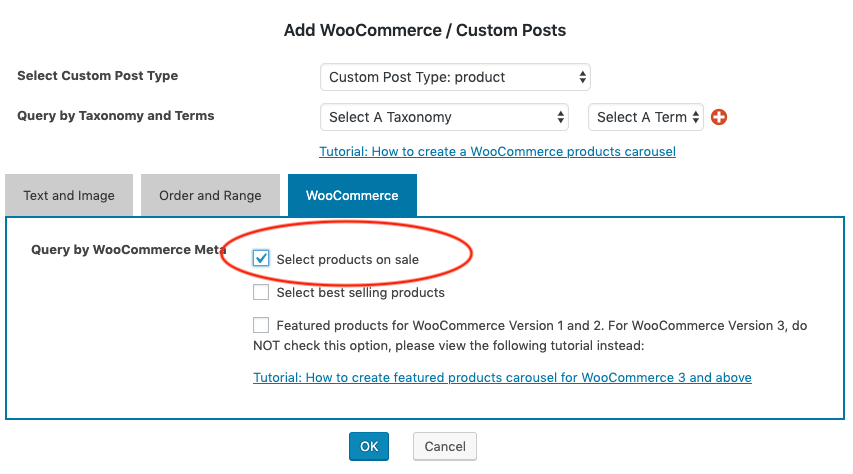Uncheck the Select products on sale checkbox
The width and height of the screenshot is (853, 474).
pos(262,259)
